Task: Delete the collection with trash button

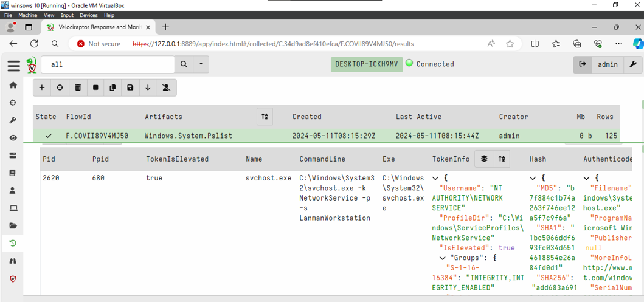Action: (78, 88)
